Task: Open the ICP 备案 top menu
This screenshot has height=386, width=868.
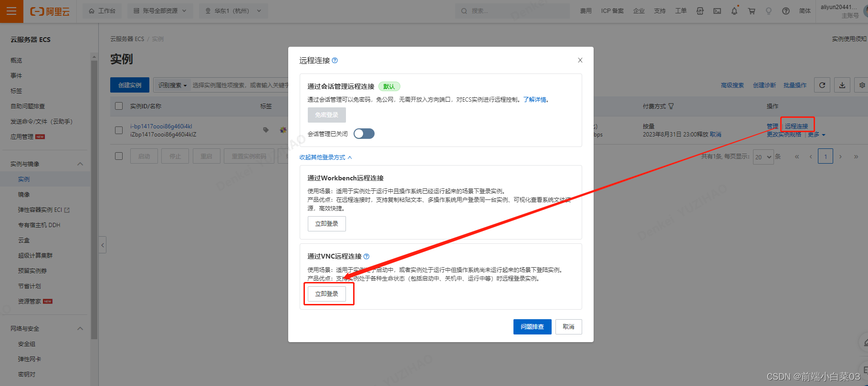Action: click(612, 11)
